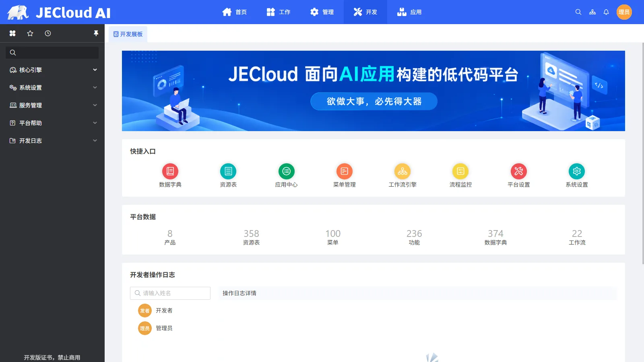Show favorites with the sidebar star icon

tap(30, 33)
